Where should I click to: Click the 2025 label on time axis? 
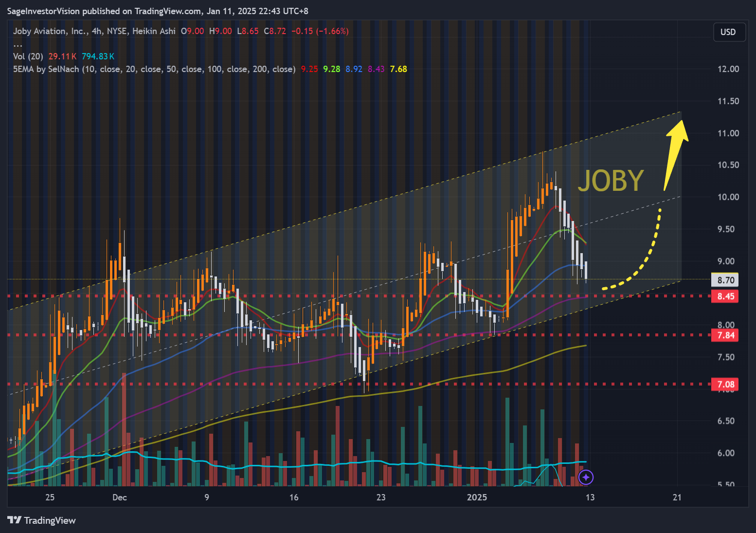click(x=477, y=497)
